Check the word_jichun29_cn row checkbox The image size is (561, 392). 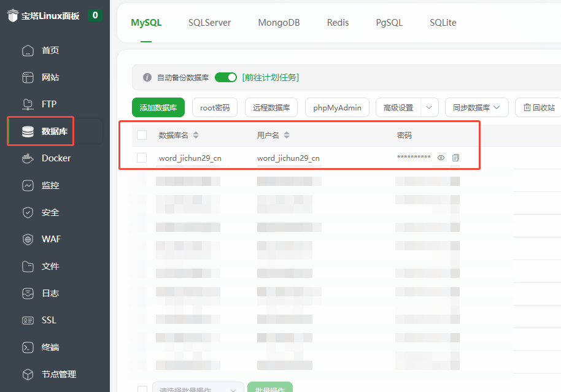pos(142,158)
